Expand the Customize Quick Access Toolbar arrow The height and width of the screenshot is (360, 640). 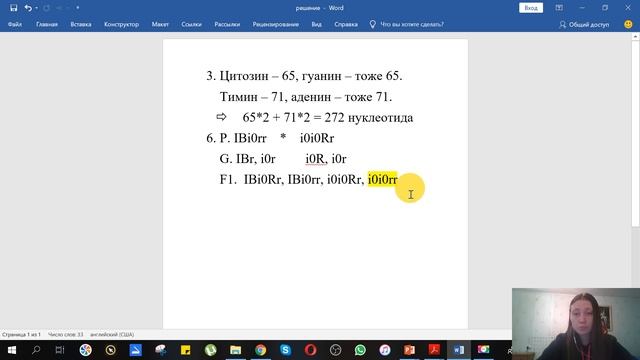78,8
